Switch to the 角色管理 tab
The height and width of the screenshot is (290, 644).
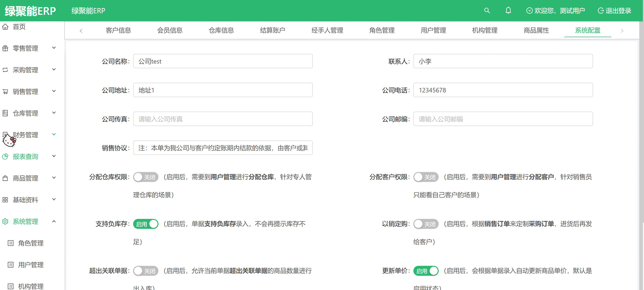coord(382,30)
